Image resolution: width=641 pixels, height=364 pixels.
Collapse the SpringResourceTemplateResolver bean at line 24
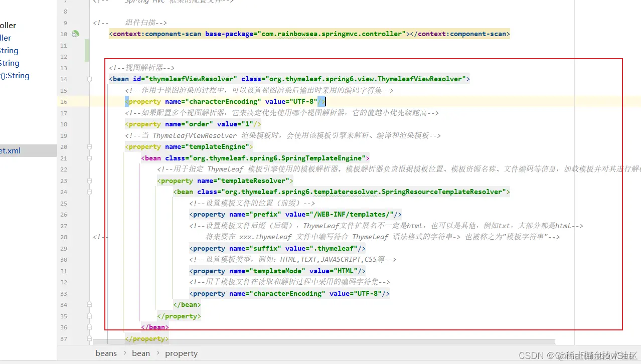pos(90,192)
